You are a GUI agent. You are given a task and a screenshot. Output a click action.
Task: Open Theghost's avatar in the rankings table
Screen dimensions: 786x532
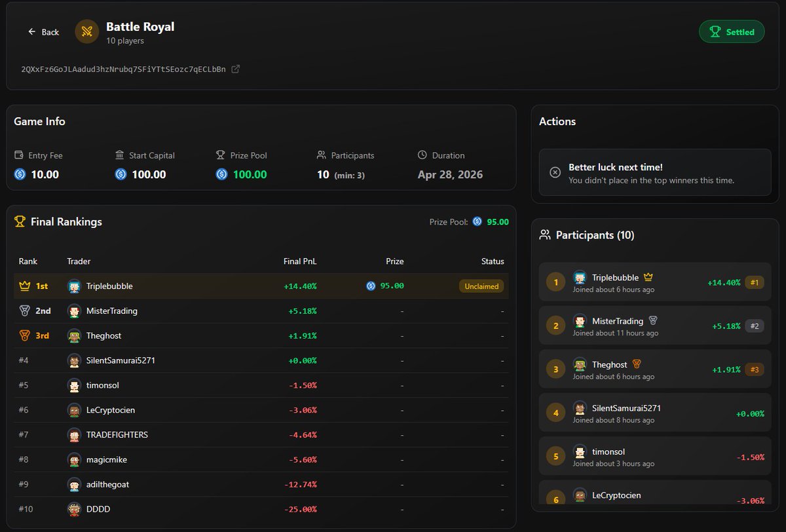[74, 336]
